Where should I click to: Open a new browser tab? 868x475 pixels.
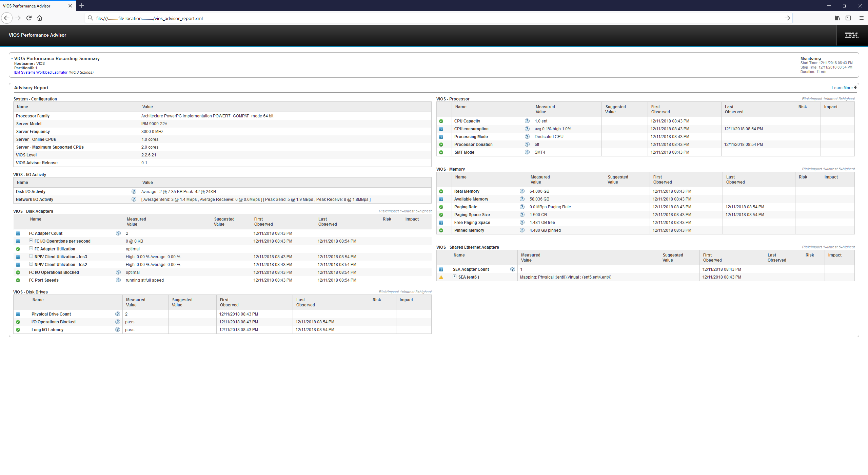pyautogui.click(x=82, y=5)
